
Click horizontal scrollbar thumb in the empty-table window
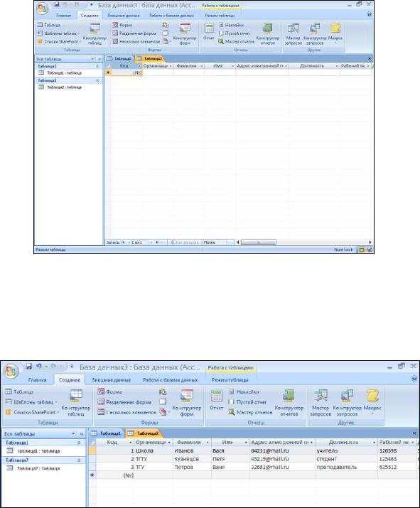coord(258,242)
